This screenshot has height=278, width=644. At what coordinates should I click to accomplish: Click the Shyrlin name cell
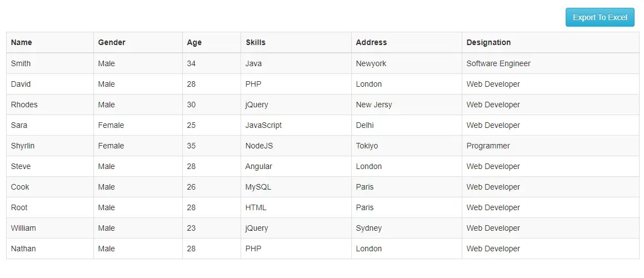coord(23,146)
